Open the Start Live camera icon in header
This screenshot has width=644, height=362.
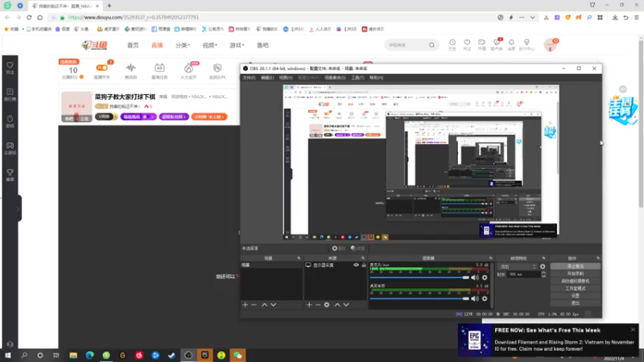[481, 44]
